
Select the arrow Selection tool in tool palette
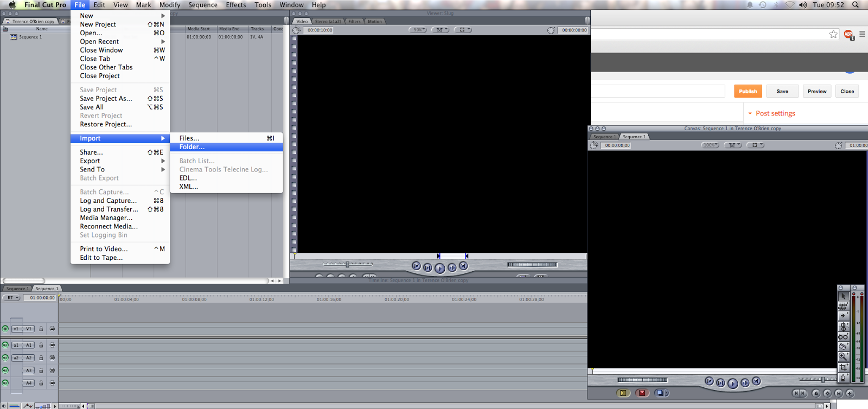pos(844,296)
